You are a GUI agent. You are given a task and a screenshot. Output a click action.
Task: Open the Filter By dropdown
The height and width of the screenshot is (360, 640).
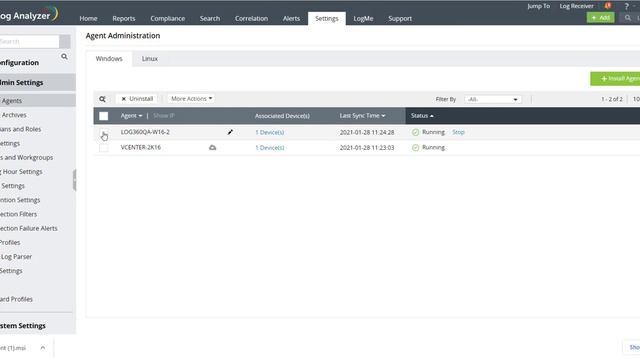pyautogui.click(x=493, y=99)
